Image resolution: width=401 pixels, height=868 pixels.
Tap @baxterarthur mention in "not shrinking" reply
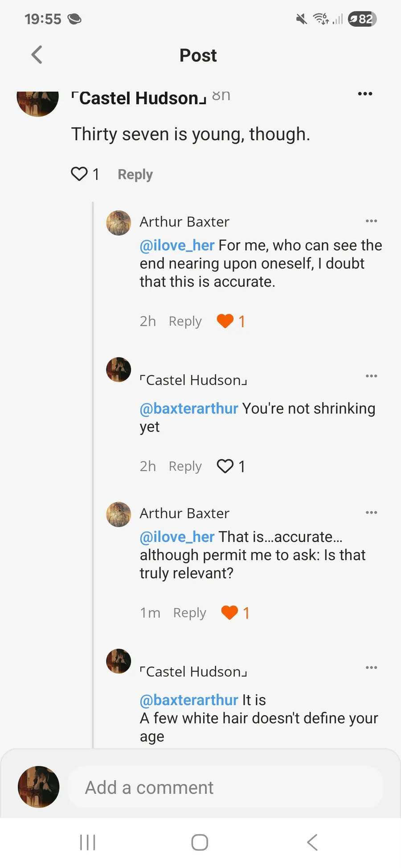(x=189, y=409)
